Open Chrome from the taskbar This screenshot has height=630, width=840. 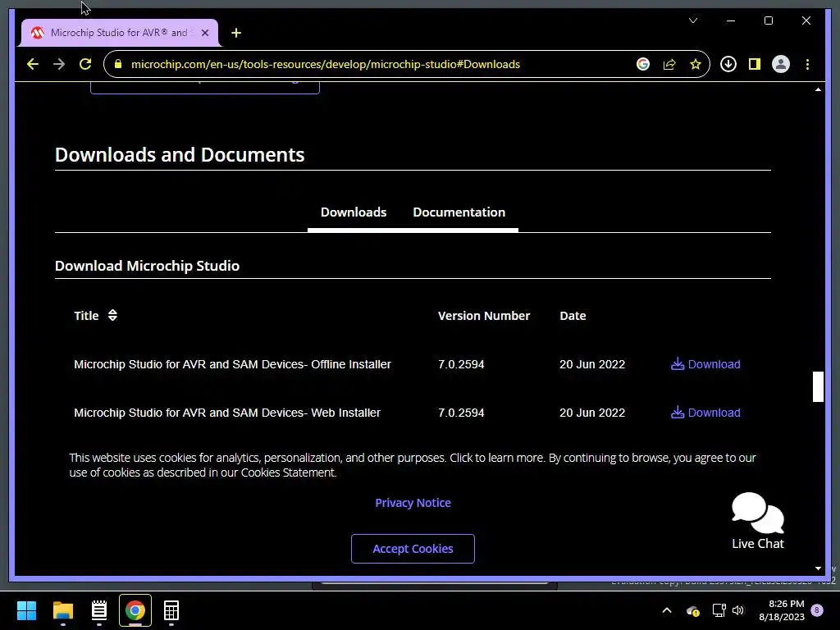click(135, 610)
